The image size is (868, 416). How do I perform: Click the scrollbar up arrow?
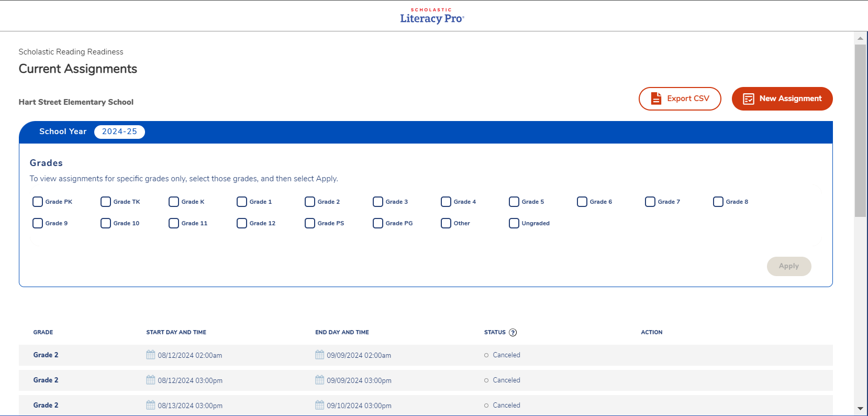click(860, 38)
